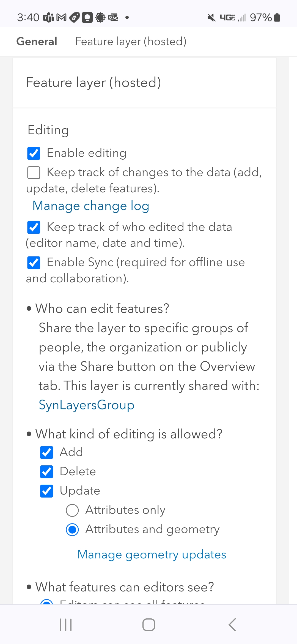Open the Outlook notification icon
Screen dimensions: 297x644
113,17
